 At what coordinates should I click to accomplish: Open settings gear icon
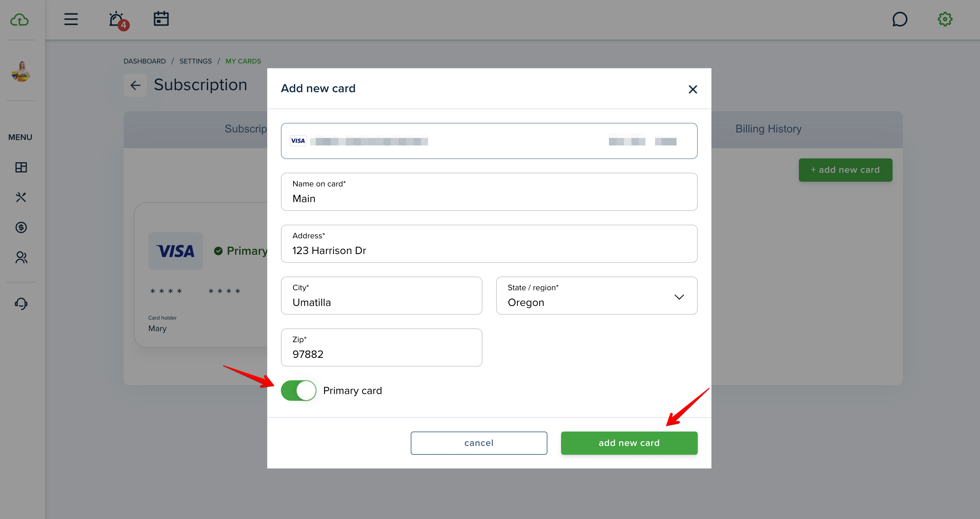944,19
